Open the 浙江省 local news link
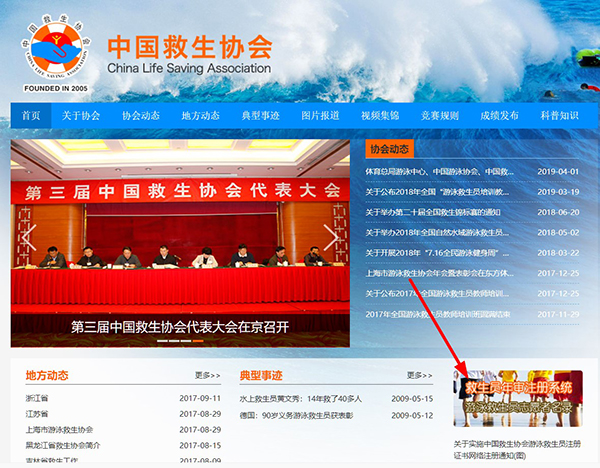600x468 pixels. (37, 398)
